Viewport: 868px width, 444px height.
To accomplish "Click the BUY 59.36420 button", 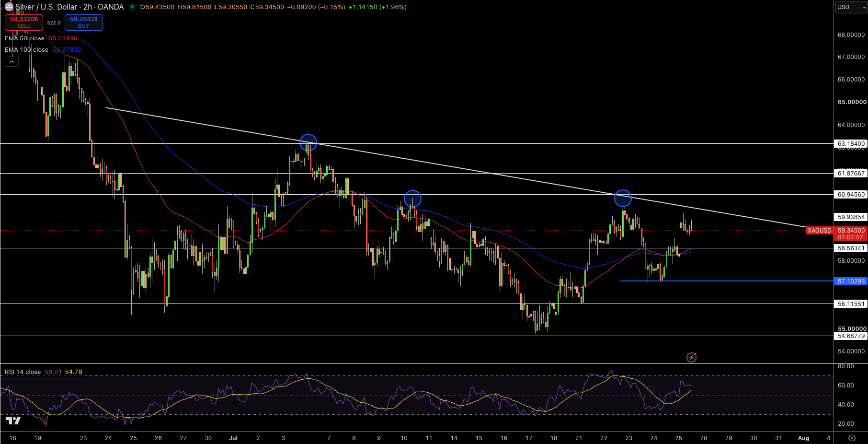I will click(x=84, y=23).
